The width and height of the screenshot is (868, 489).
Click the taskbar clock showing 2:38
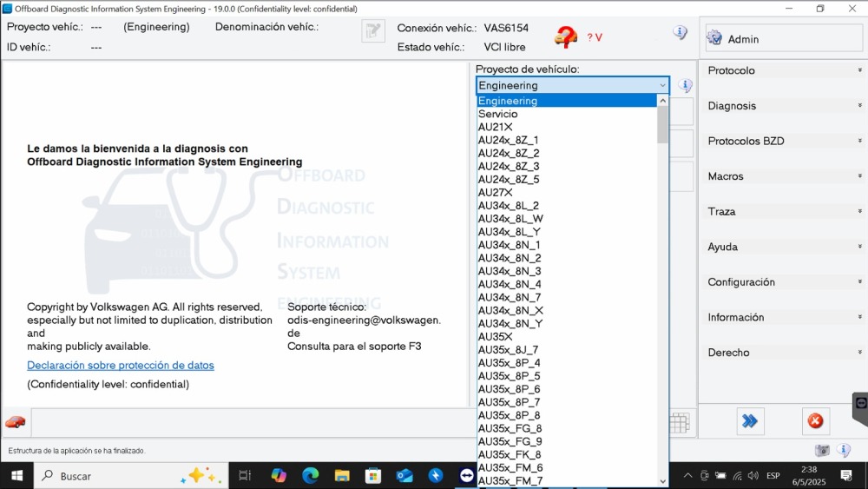[x=809, y=476]
